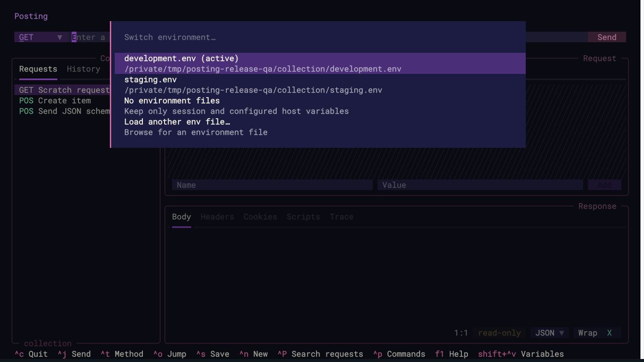Open the GET method dropdown

41,37
